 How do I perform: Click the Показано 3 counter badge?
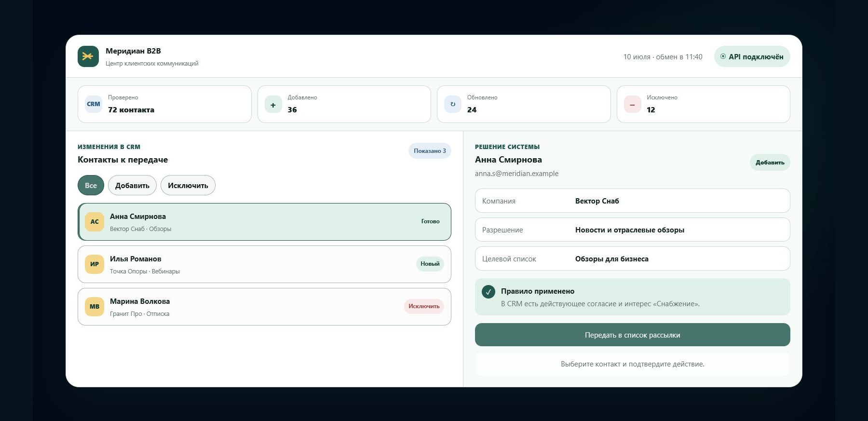(430, 151)
